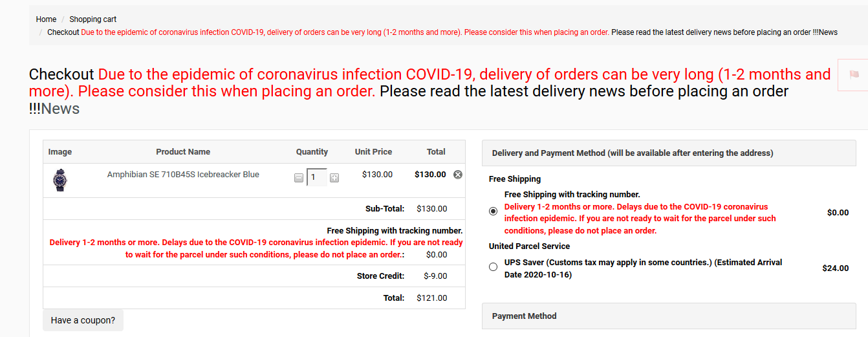This screenshot has height=337, width=868.
Task: Focus the quantity input field
Action: [x=316, y=177]
